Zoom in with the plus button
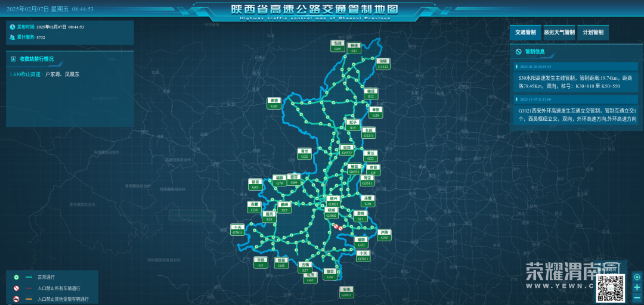644x305 pixels. click(637, 287)
